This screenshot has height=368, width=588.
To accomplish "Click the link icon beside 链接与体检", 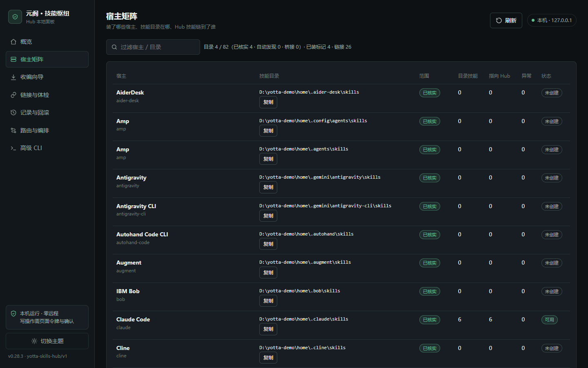I will (x=13, y=95).
